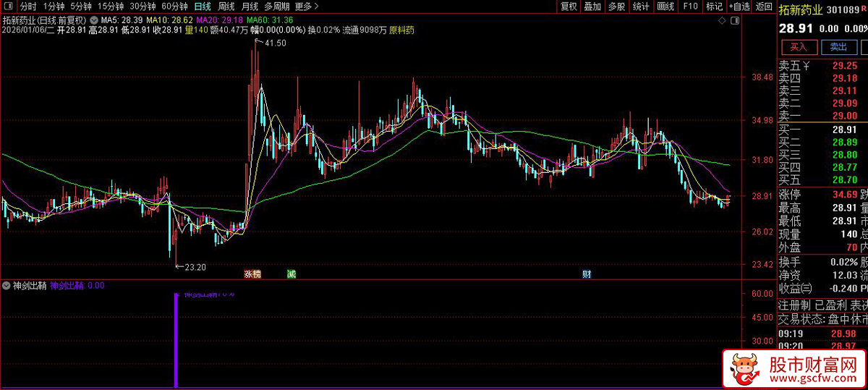868x390 pixels.
Task: Click the chart title 拓新药业(日线.前复权)
Action: 44,20
